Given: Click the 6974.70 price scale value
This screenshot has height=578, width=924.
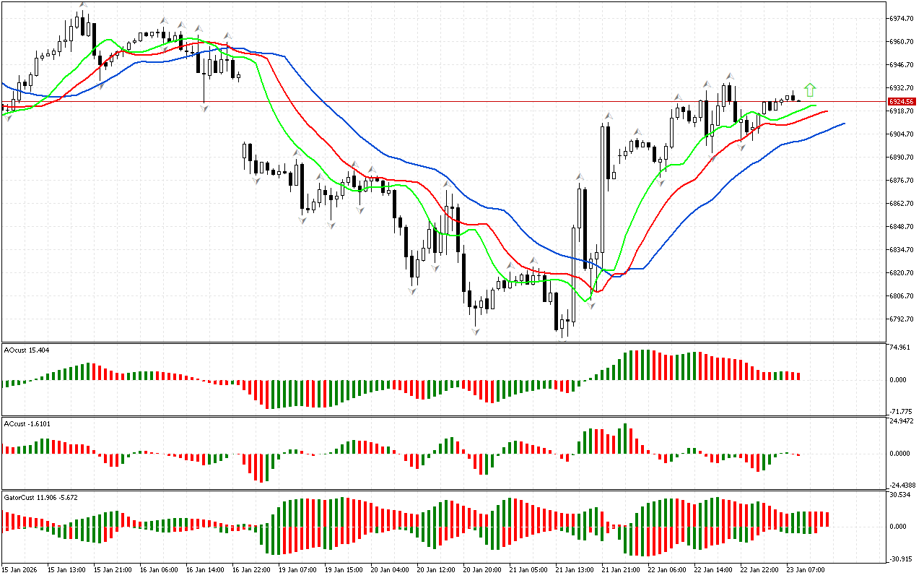Looking at the screenshot, I should tap(902, 19).
